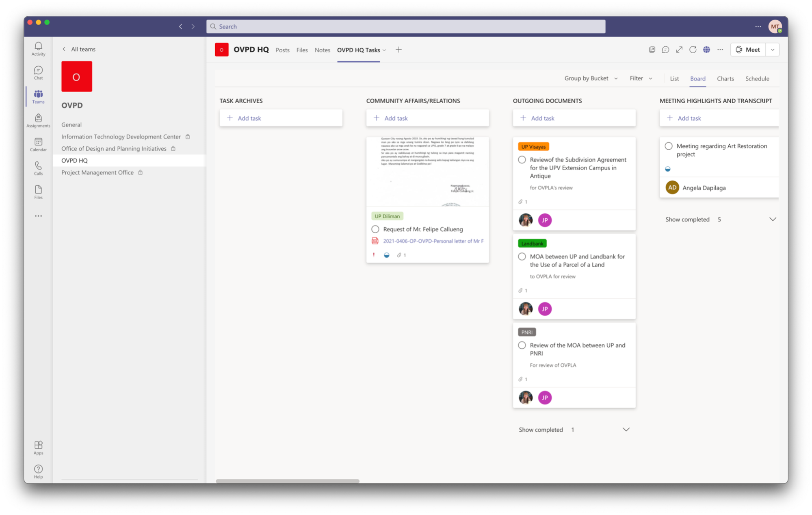Switch to Schedule view

click(x=757, y=78)
